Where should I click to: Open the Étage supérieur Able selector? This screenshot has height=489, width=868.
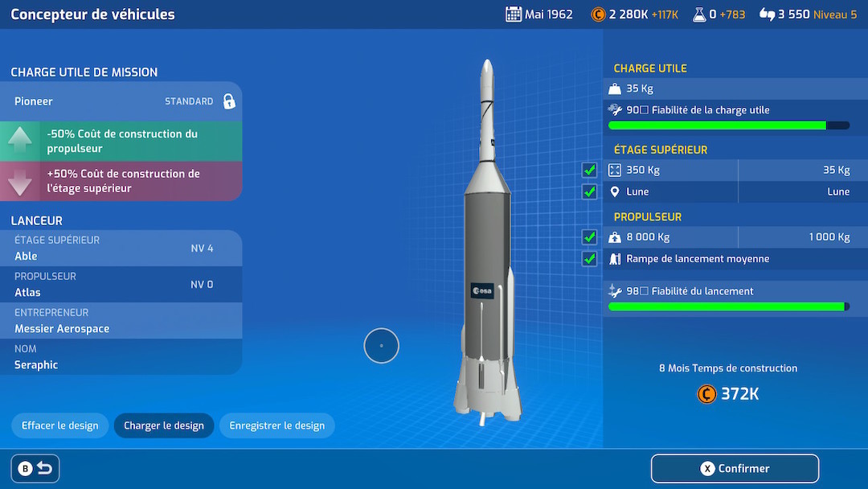coord(121,249)
